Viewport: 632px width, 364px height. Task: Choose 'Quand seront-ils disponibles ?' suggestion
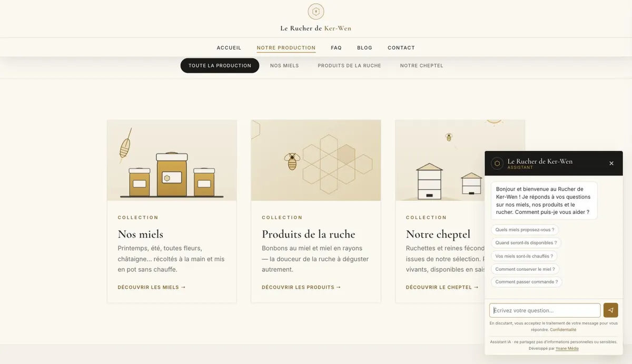click(x=526, y=243)
